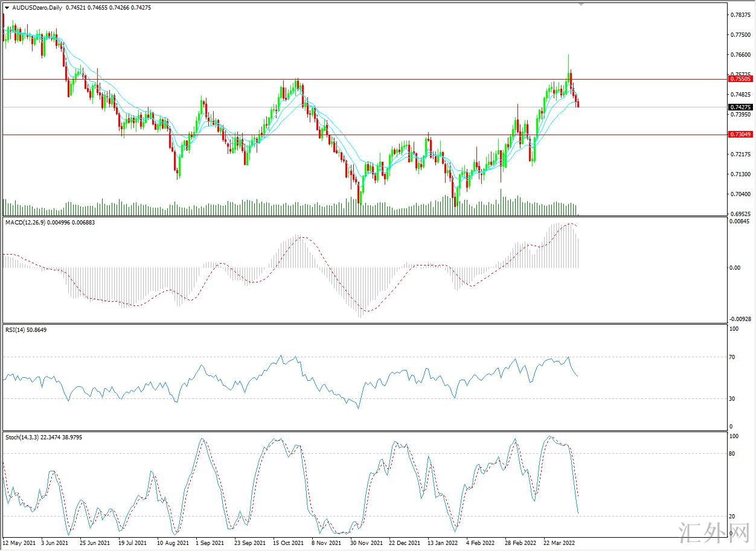Click the 12 May 2021 date label
756x551 pixels.
point(19,543)
